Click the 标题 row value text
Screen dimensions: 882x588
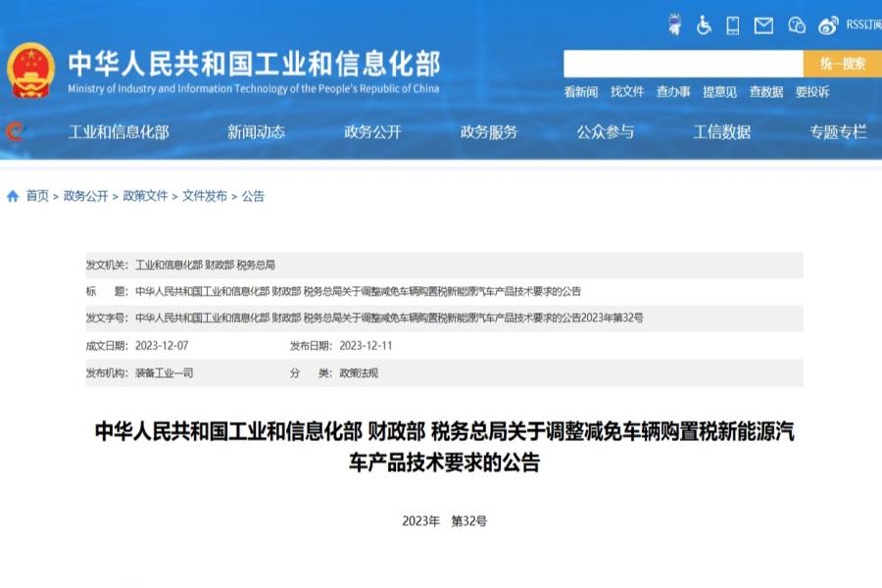(x=359, y=291)
